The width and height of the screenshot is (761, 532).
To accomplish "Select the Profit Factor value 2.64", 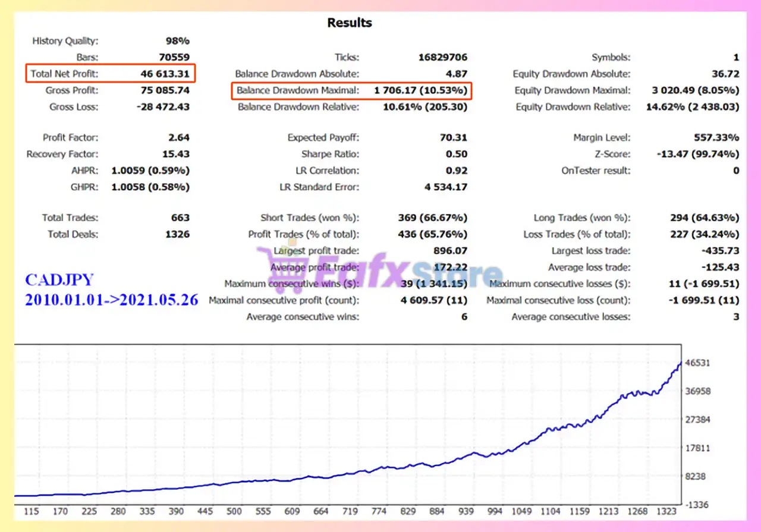I will point(179,138).
